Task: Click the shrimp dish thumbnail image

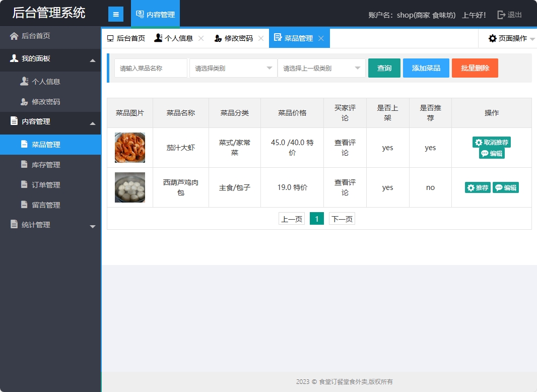Action: point(130,147)
